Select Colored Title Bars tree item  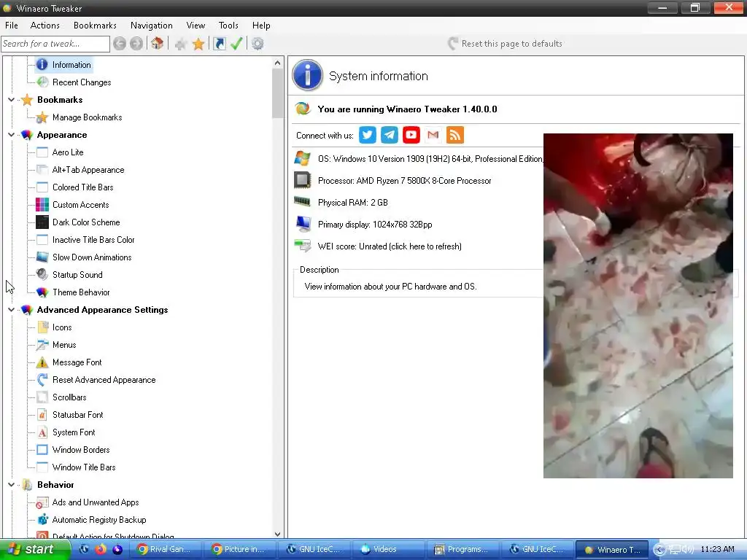coord(83,187)
